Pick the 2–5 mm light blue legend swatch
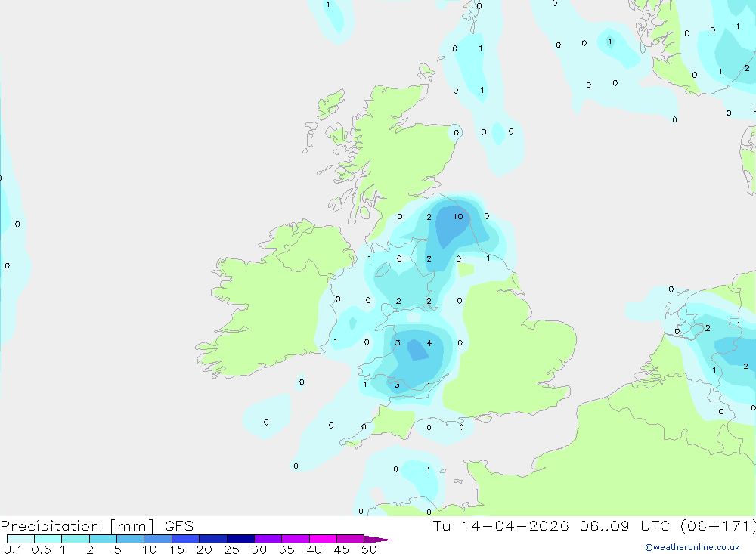756x554 pixels. click(103, 539)
